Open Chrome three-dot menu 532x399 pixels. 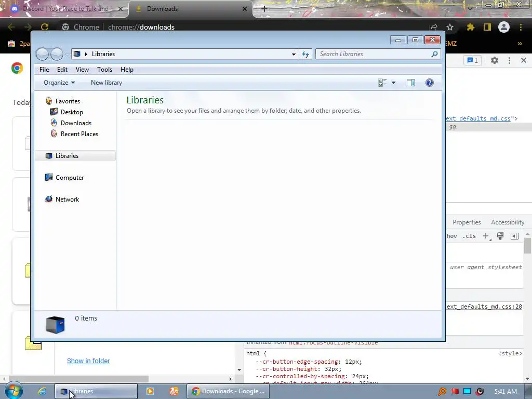coord(521,27)
